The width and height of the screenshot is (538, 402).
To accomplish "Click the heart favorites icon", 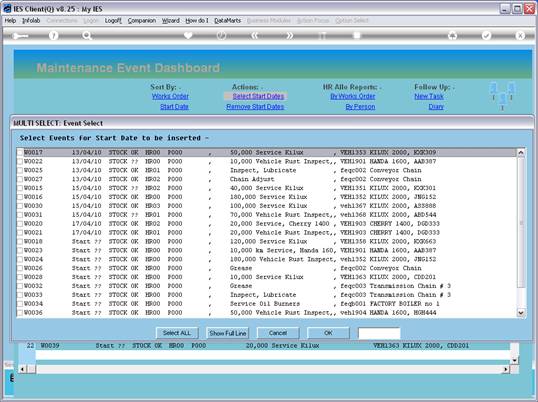I will pos(188,35).
